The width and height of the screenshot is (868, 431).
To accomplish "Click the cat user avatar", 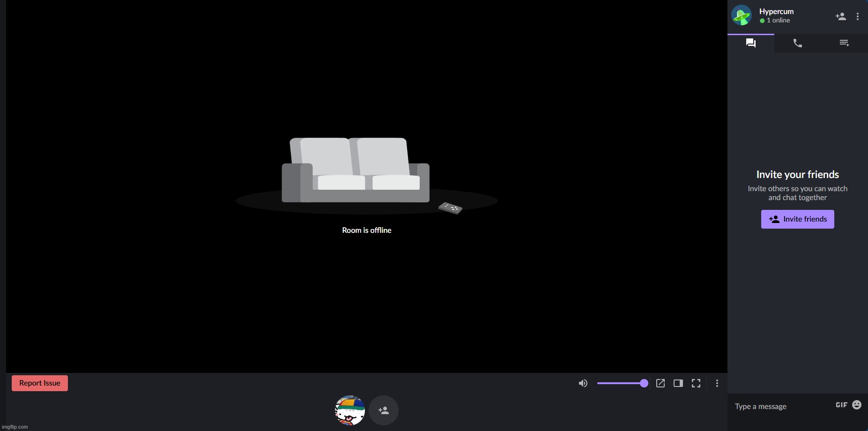I will click(x=350, y=410).
